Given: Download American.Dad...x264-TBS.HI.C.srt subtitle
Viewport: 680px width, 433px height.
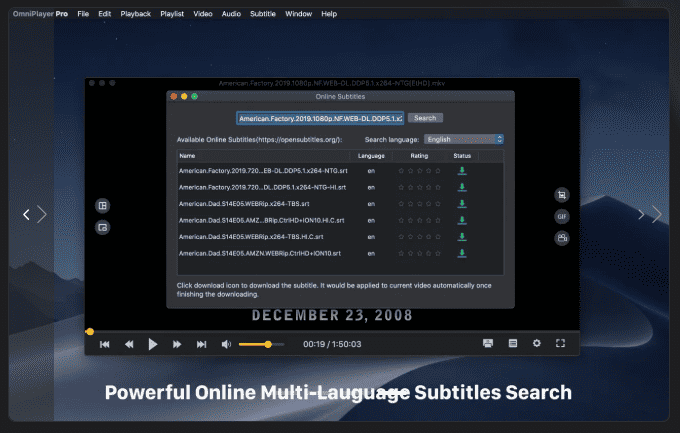Looking at the screenshot, I should (x=462, y=236).
